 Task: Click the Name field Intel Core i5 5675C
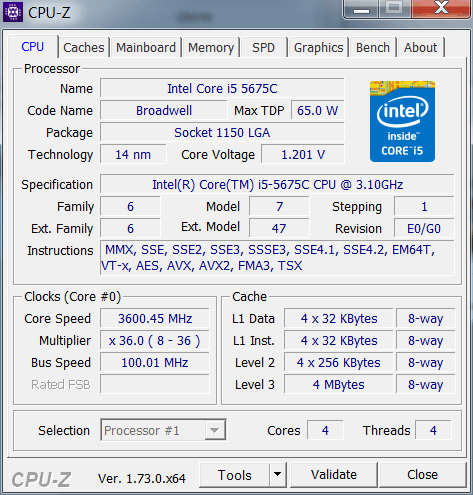222,89
